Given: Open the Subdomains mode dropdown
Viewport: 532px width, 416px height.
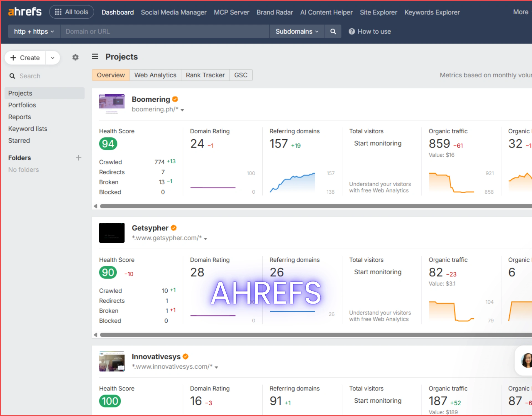Looking at the screenshot, I should pos(296,31).
